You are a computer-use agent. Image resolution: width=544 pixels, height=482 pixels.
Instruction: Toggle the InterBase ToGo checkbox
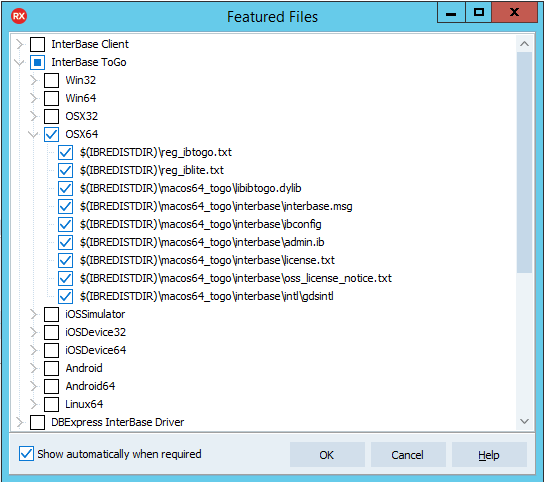coord(37,62)
